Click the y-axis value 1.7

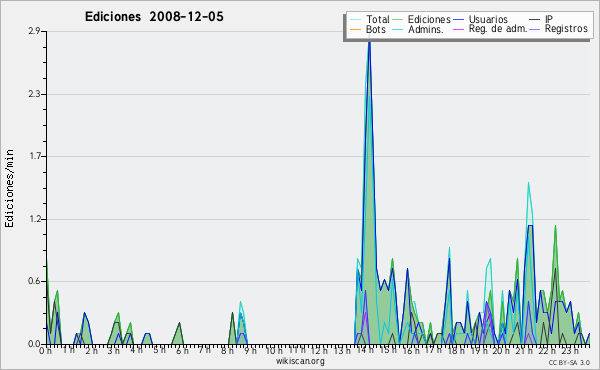(34, 156)
